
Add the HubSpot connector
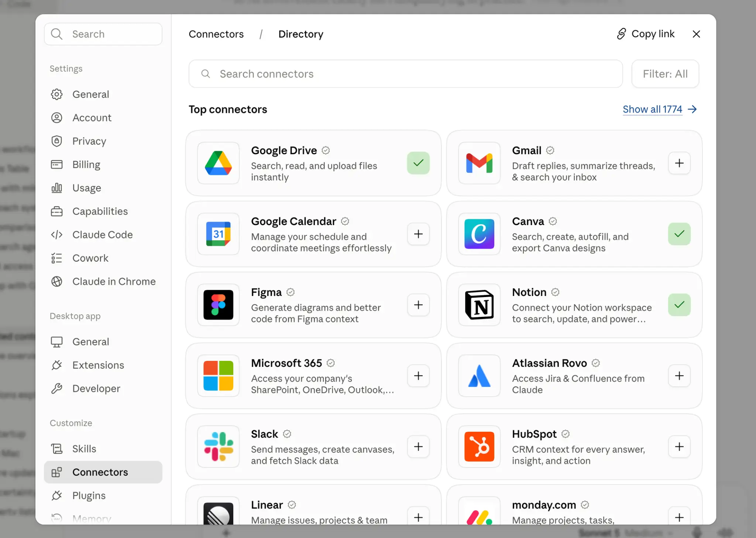pyautogui.click(x=679, y=446)
